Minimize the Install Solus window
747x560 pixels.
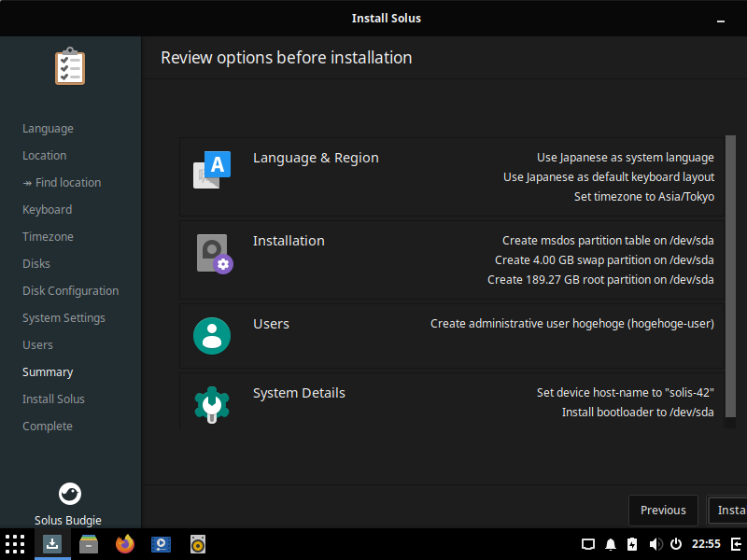(721, 21)
